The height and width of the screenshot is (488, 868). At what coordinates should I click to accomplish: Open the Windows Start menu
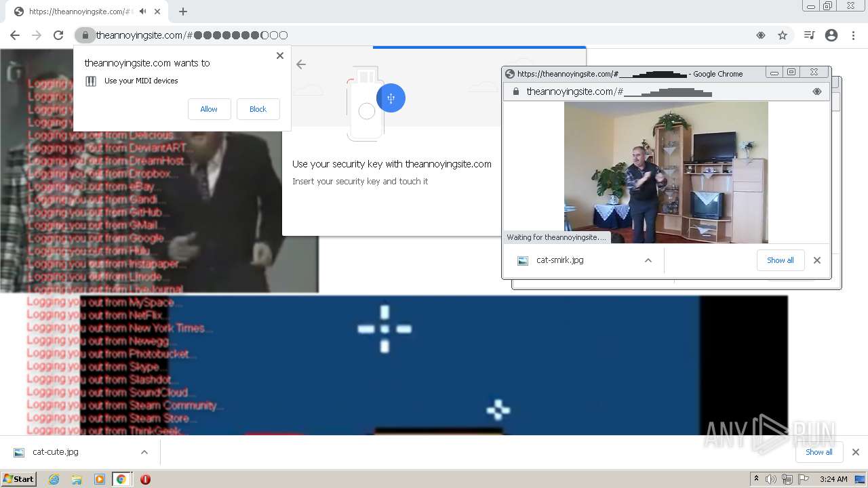pos(19,479)
